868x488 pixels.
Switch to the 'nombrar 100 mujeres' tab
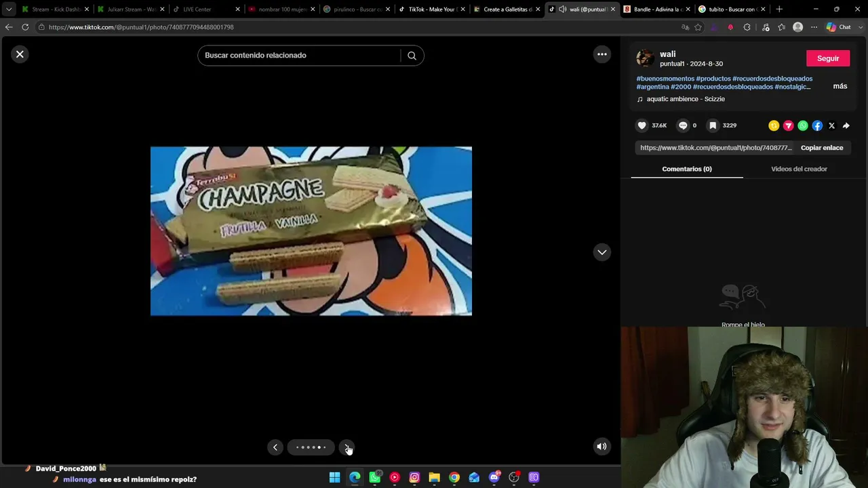(x=281, y=9)
